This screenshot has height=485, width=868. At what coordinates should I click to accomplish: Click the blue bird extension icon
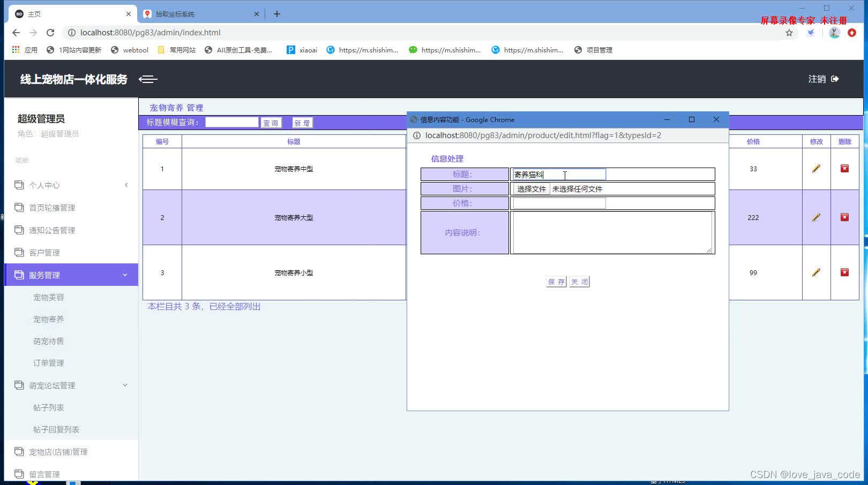pos(811,33)
